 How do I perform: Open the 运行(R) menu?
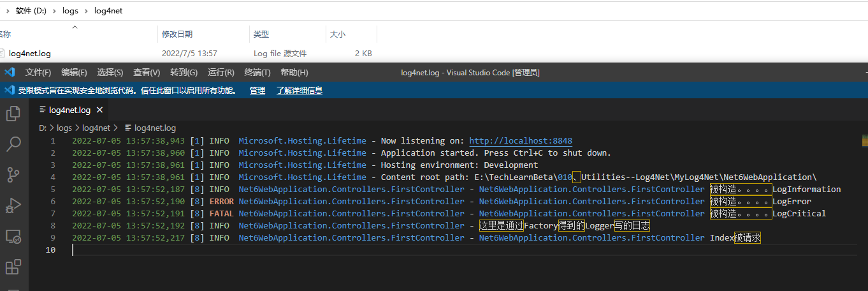(221, 73)
